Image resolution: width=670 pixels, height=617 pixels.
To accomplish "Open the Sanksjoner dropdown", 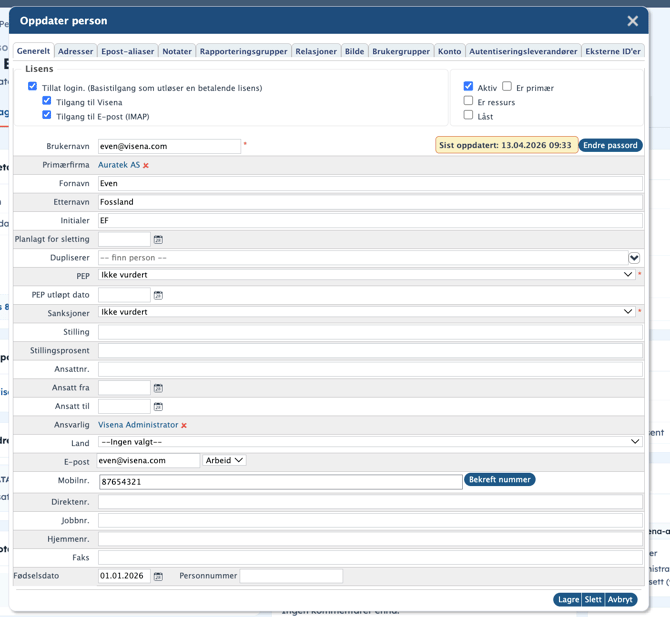I will coord(366,312).
